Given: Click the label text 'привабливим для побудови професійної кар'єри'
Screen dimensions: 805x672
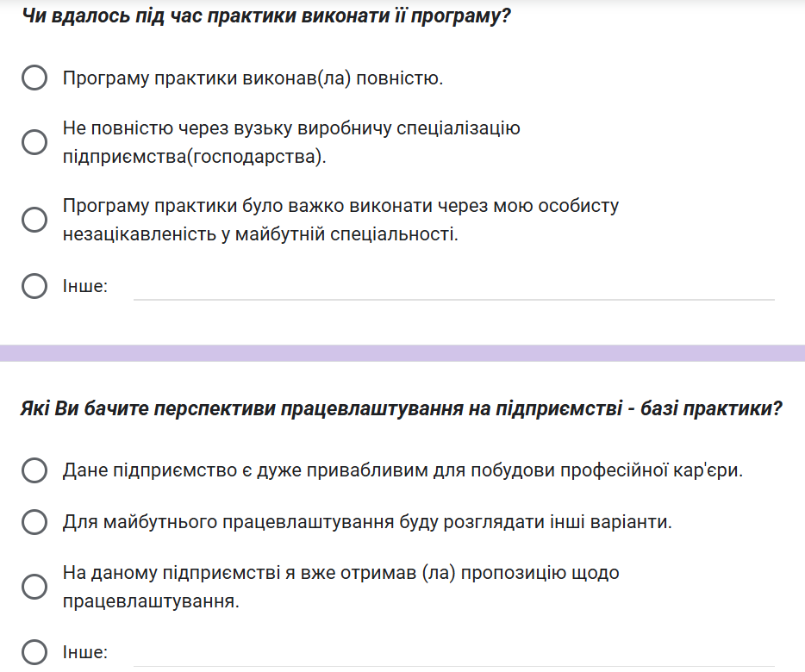Looking at the screenshot, I should (x=534, y=471).
